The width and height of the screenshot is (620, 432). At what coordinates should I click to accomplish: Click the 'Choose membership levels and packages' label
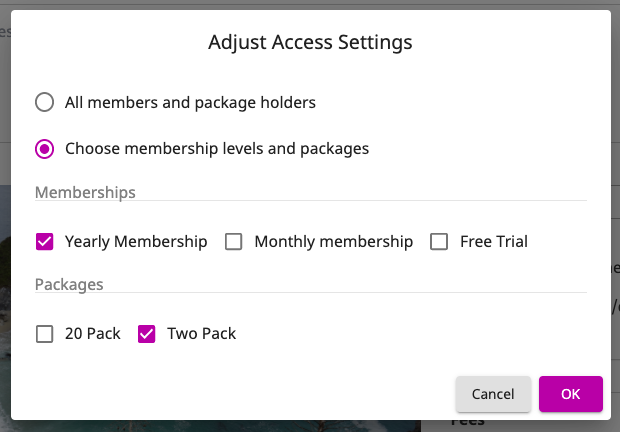point(217,149)
